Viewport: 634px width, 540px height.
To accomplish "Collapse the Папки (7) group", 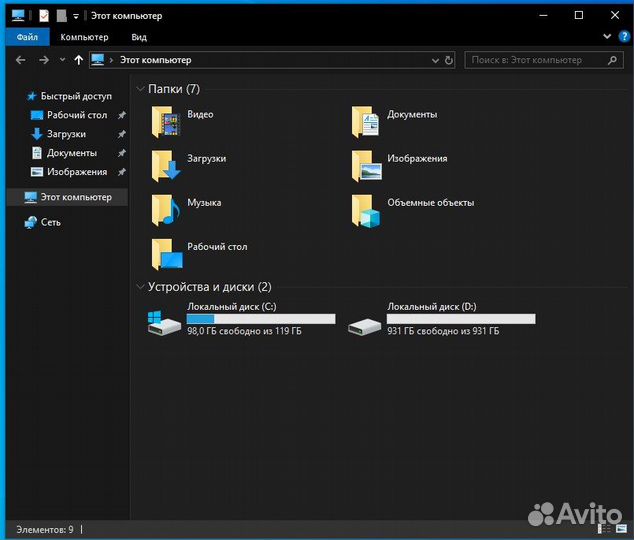I will coord(140,90).
